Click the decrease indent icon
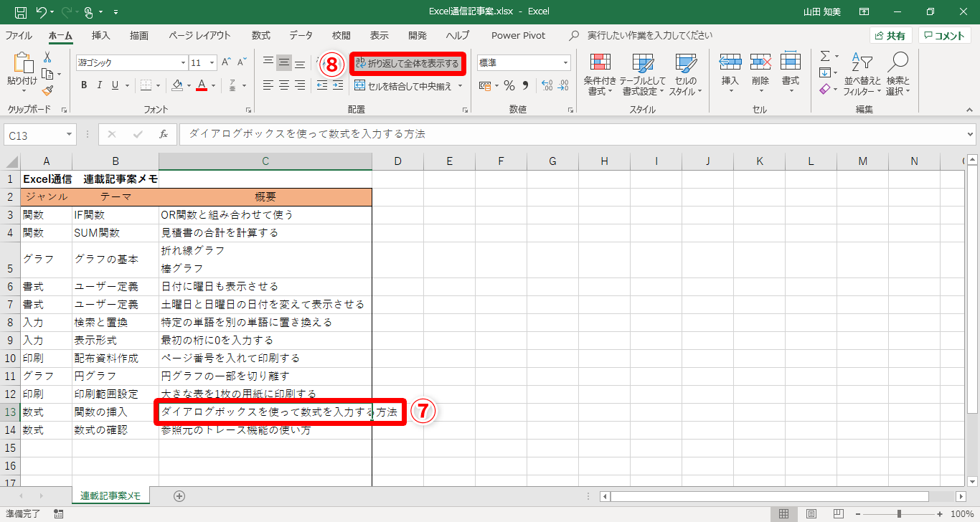 (321, 85)
